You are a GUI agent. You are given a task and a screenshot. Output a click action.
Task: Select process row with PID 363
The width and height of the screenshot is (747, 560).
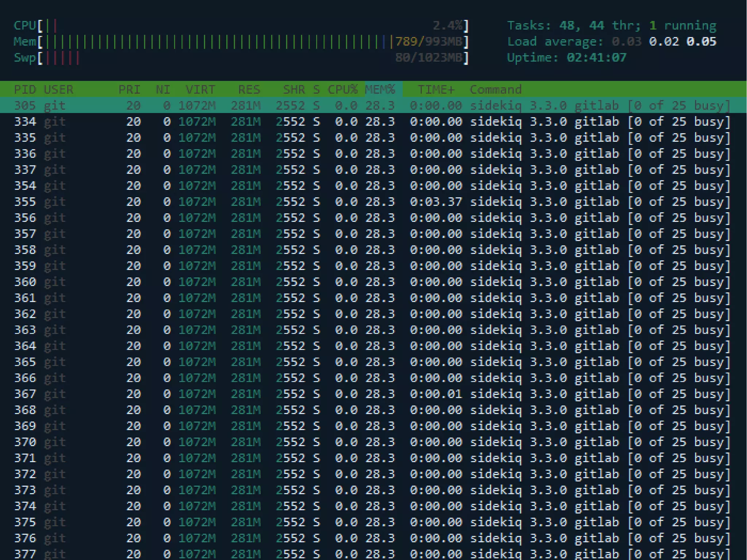click(x=373, y=330)
